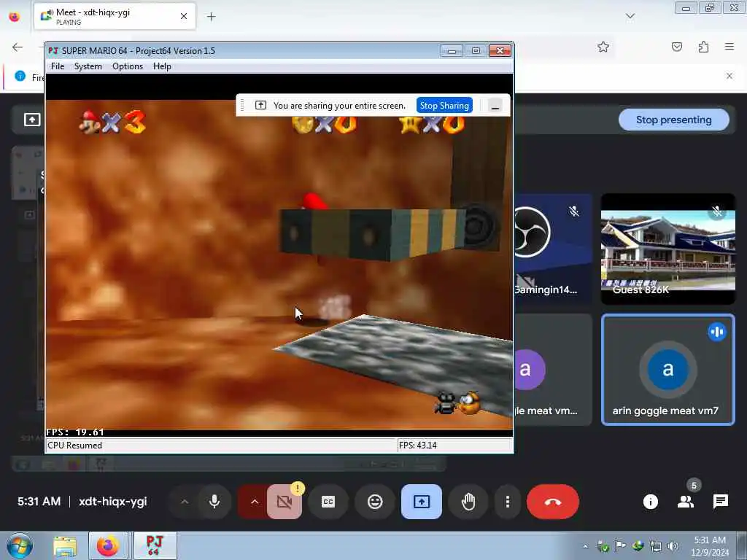Open the Options menu in Project64

(127, 66)
